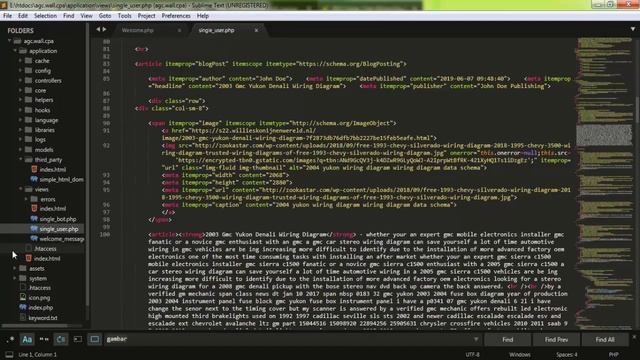Open the Help menu
Viewport: 640px width, 360px height.
[x=203, y=16]
